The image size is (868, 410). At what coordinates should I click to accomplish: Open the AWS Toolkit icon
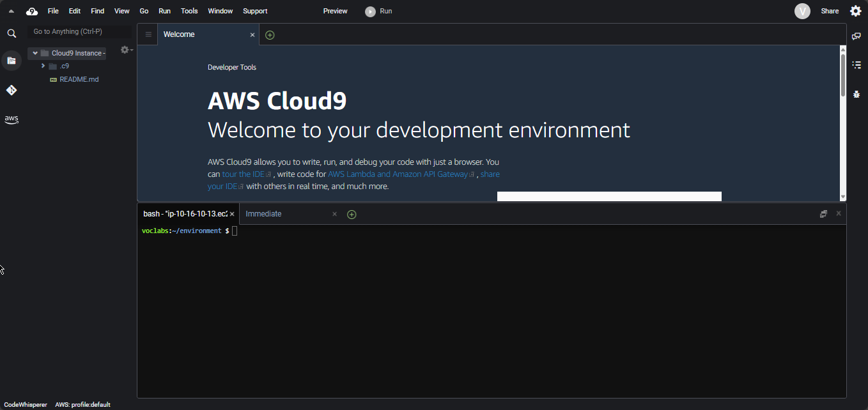[x=12, y=119]
